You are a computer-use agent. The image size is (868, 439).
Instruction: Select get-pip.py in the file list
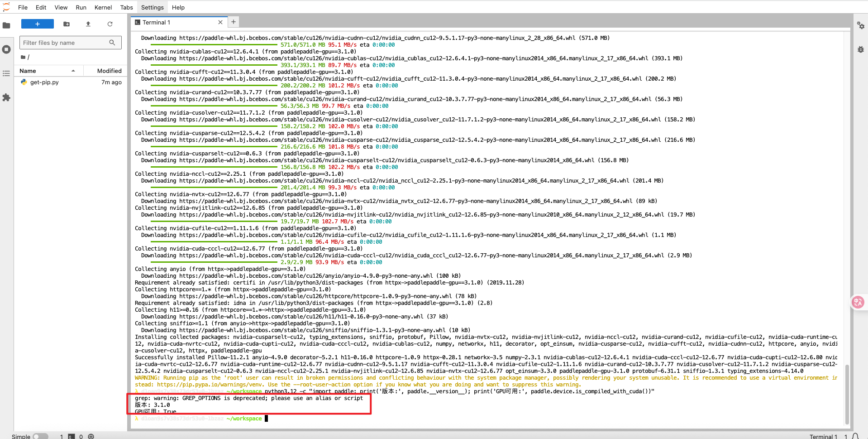click(71, 82)
